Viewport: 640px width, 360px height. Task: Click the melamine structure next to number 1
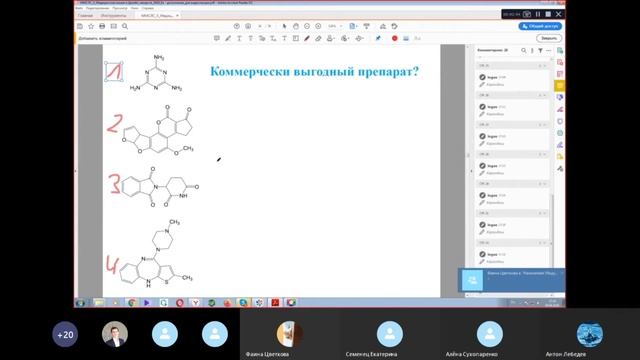click(156, 73)
